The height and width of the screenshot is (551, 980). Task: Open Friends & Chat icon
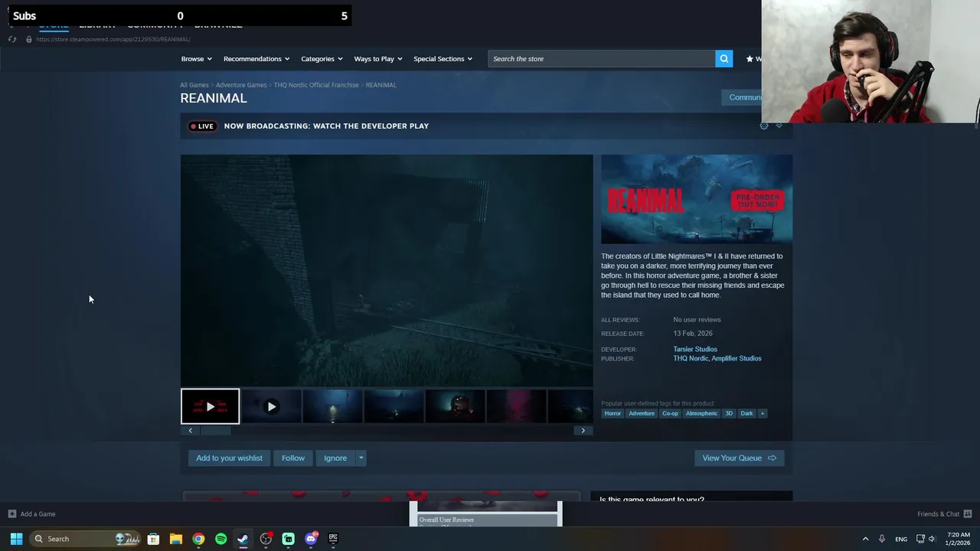click(967, 514)
